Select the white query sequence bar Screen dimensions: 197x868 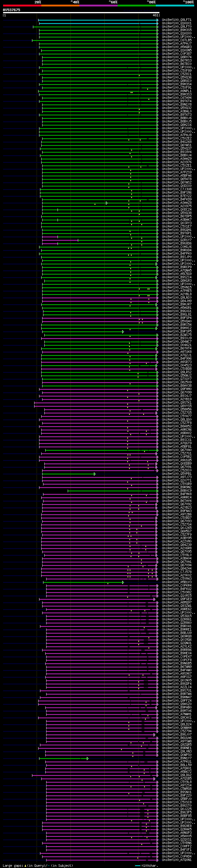tap(81, 12)
